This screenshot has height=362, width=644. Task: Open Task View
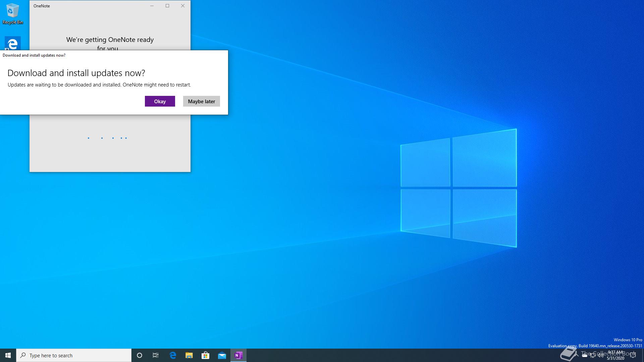point(156,355)
